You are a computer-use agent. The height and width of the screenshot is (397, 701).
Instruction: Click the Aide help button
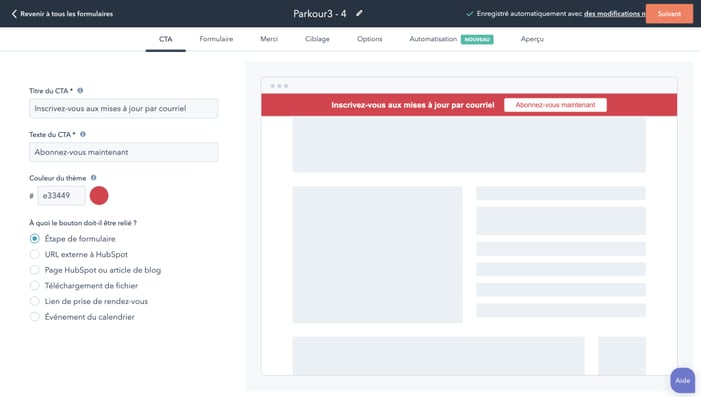tap(682, 380)
